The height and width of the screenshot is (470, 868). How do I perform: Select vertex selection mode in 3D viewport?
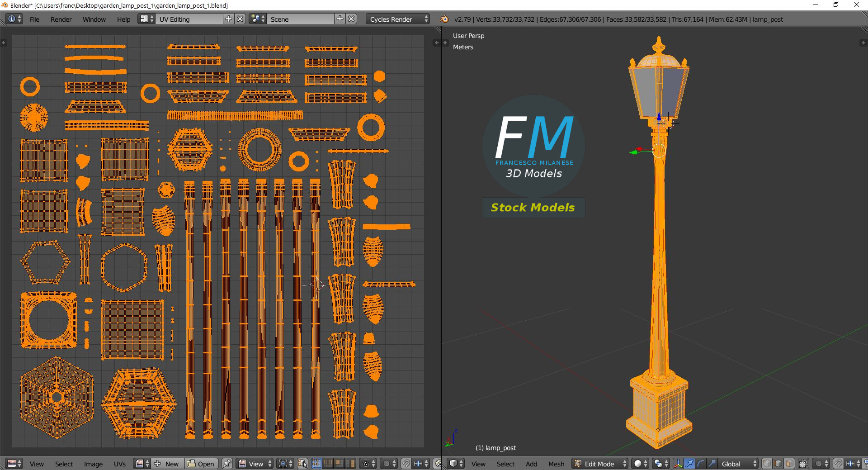pyautogui.click(x=767, y=464)
